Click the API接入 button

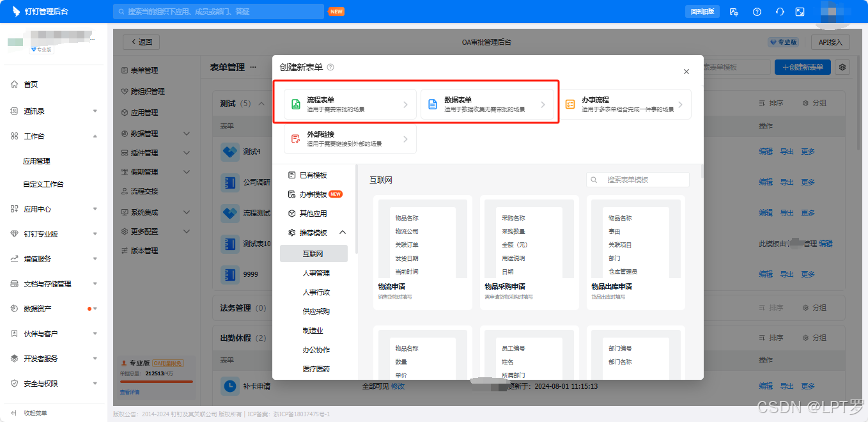[x=830, y=42]
